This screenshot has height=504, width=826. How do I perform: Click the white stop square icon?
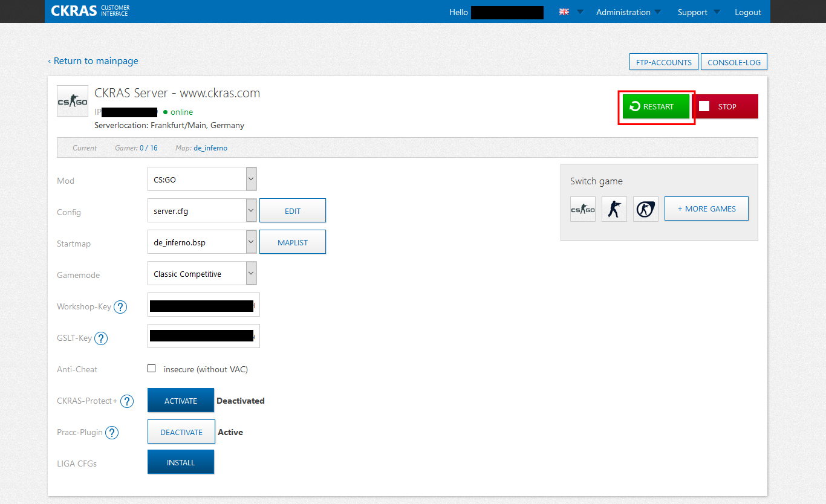(704, 106)
